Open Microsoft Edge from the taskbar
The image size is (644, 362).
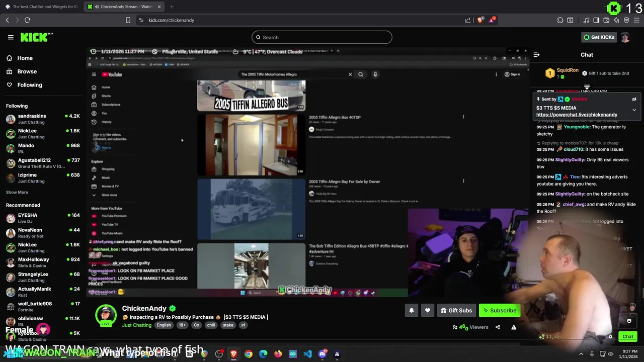[263, 354]
